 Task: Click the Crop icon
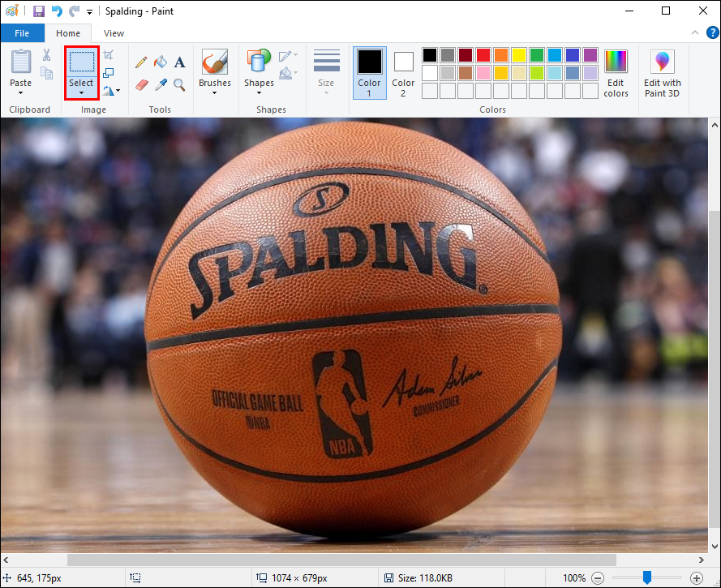(x=109, y=55)
